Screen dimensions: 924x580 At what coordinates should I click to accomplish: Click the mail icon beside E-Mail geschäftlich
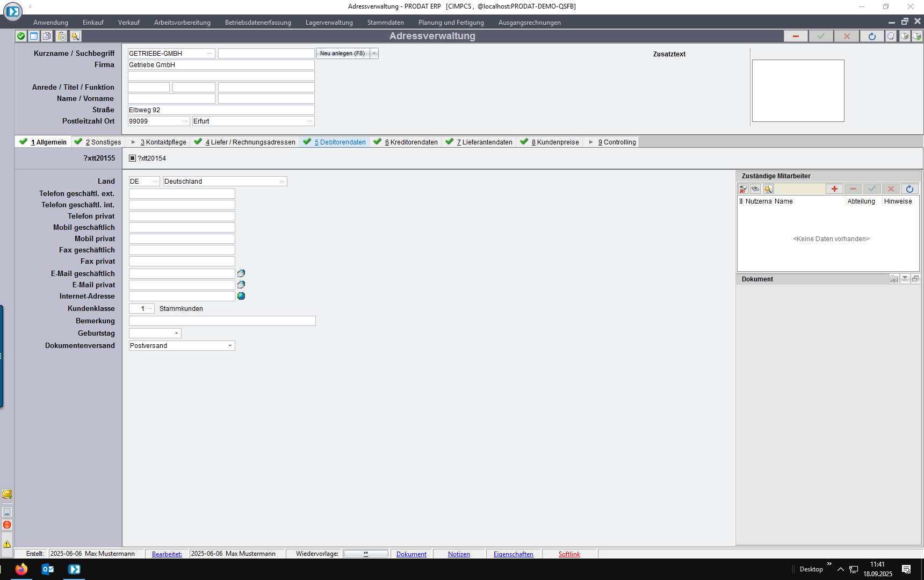pyautogui.click(x=241, y=273)
